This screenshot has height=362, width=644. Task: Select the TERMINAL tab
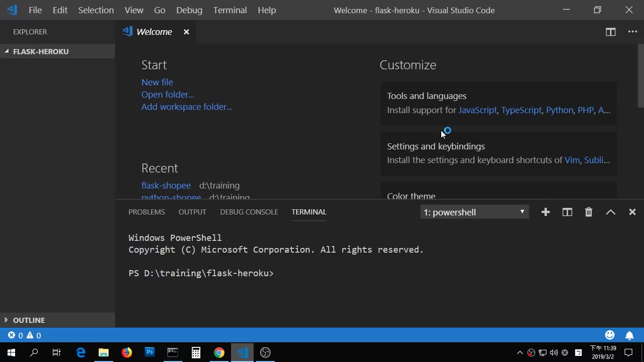tap(309, 212)
